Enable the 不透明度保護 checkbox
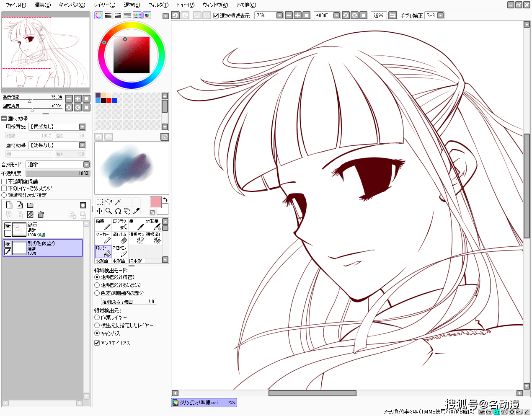This screenshot has height=416, width=532. pos(4,182)
